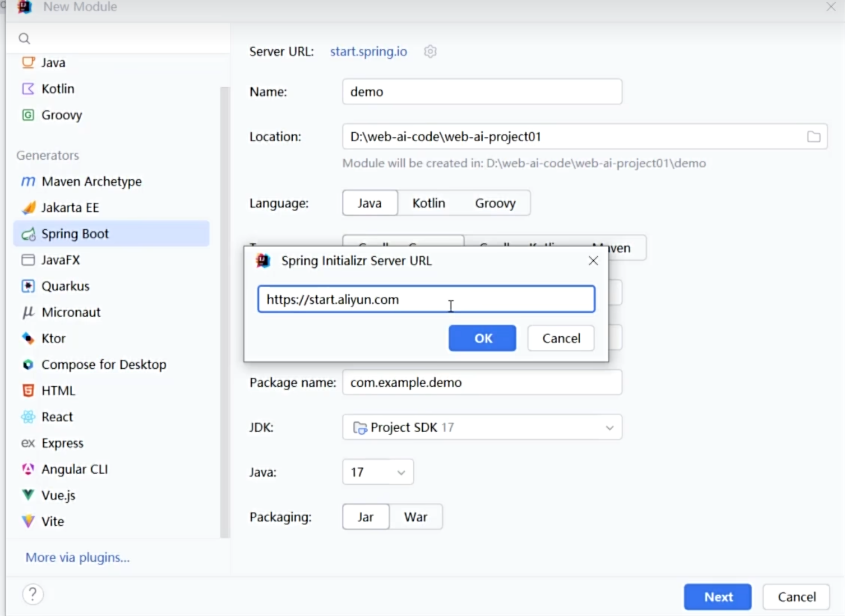
Task: Open the help question mark icon
Action: click(x=33, y=594)
